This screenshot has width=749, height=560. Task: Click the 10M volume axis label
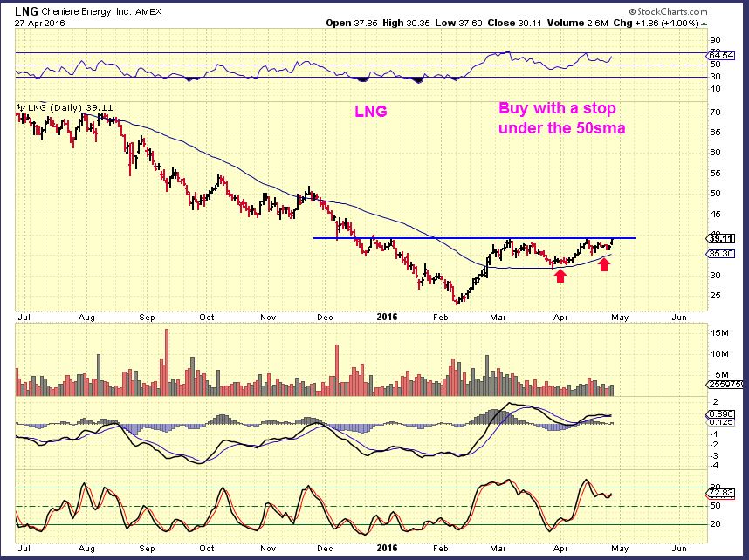tap(719, 354)
